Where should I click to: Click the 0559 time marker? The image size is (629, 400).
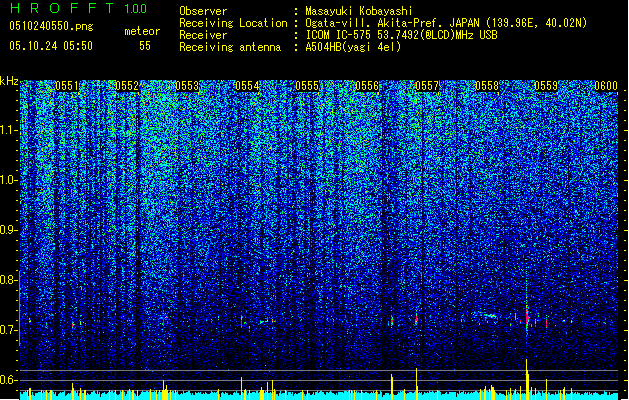(546, 86)
